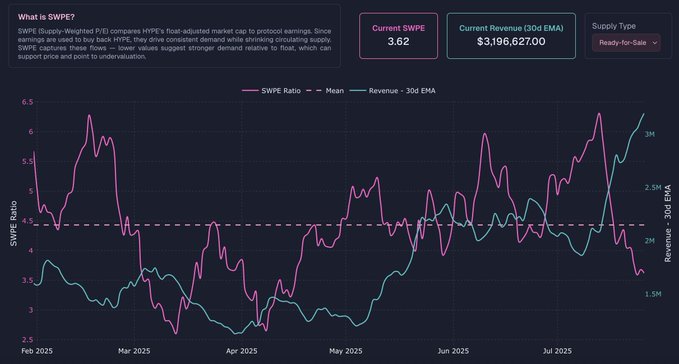This screenshot has height=364, width=679.
Task: Open the Ready-for-Sale supply type dropdown
Action: (x=626, y=43)
